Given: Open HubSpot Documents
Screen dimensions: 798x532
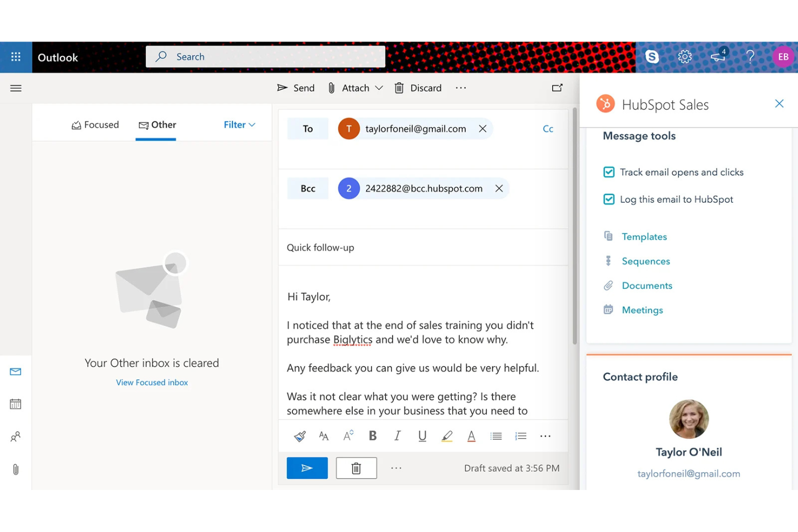Looking at the screenshot, I should (647, 286).
